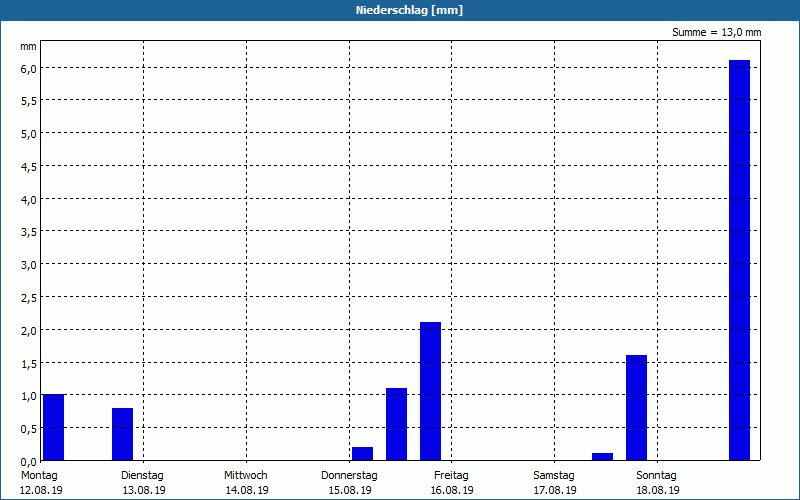This screenshot has height=500, width=800.
Task: Select the 1,6 mm bar before Sonntag
Action: click(637, 408)
